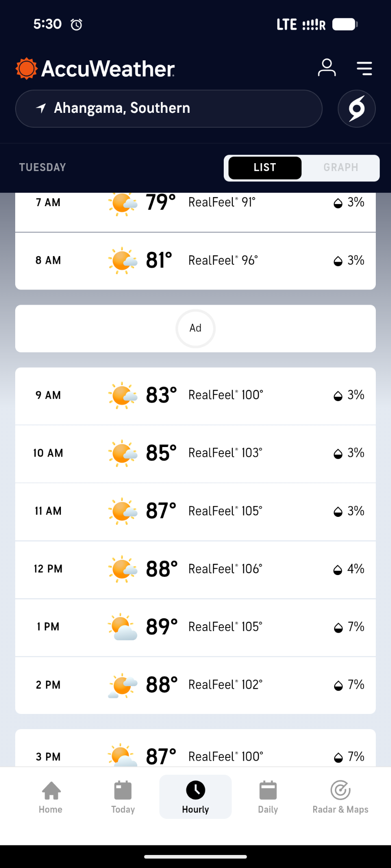Screen dimensions: 391x868
Task: Open the user profile icon
Action: point(327,68)
